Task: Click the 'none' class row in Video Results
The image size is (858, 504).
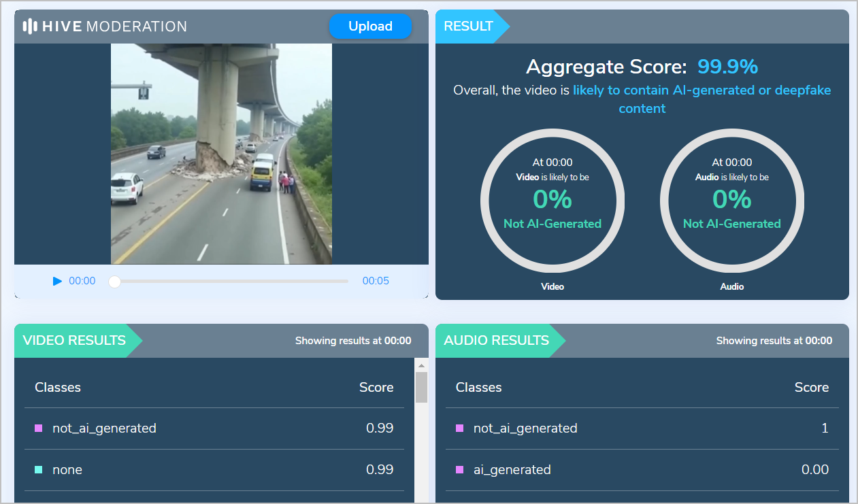Action: (x=214, y=470)
